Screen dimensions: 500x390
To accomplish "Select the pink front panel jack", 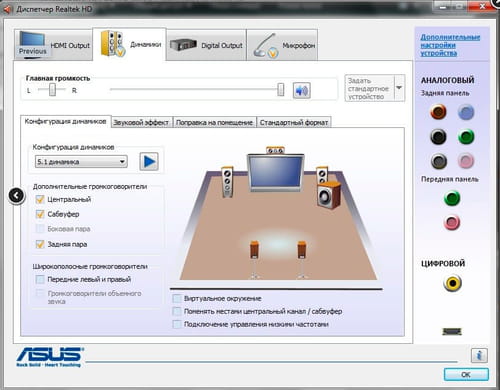I will pos(452,223).
